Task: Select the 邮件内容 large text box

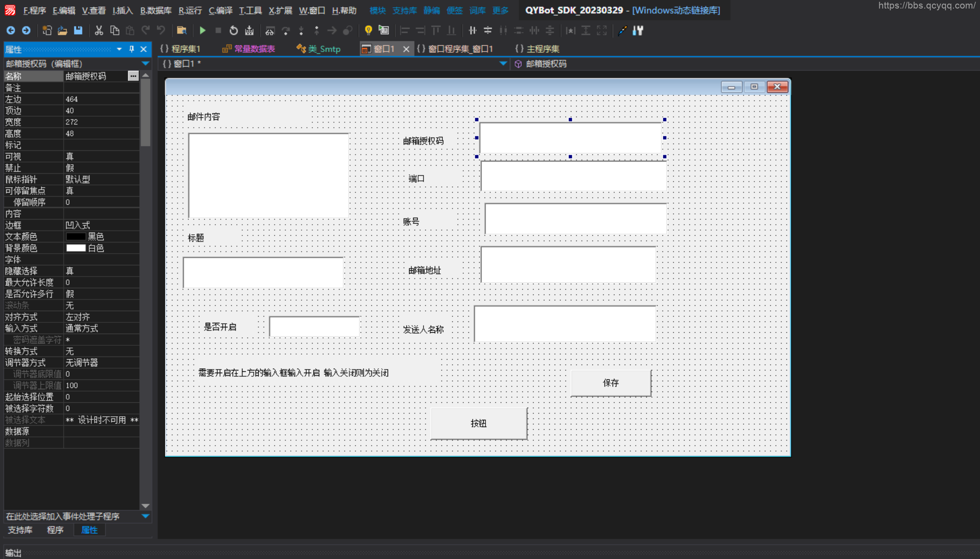Action: (269, 176)
